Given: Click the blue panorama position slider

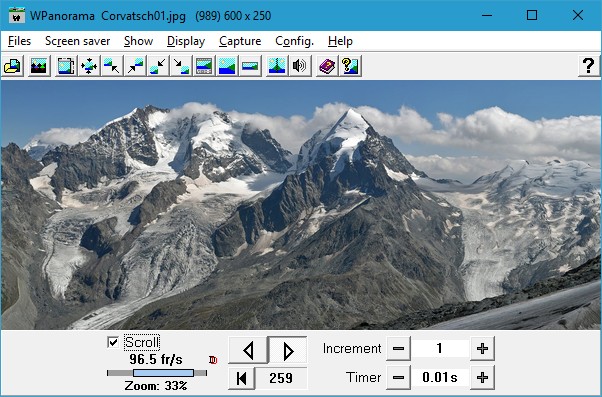Looking at the screenshot, I should point(163,373).
